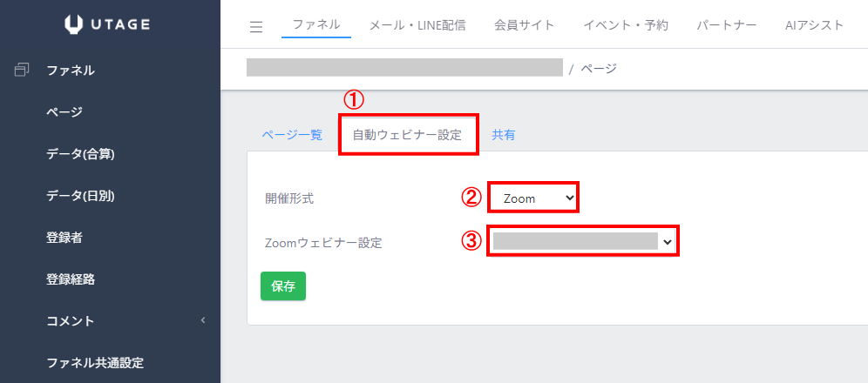Select ファネル in the top navigation

(x=316, y=24)
